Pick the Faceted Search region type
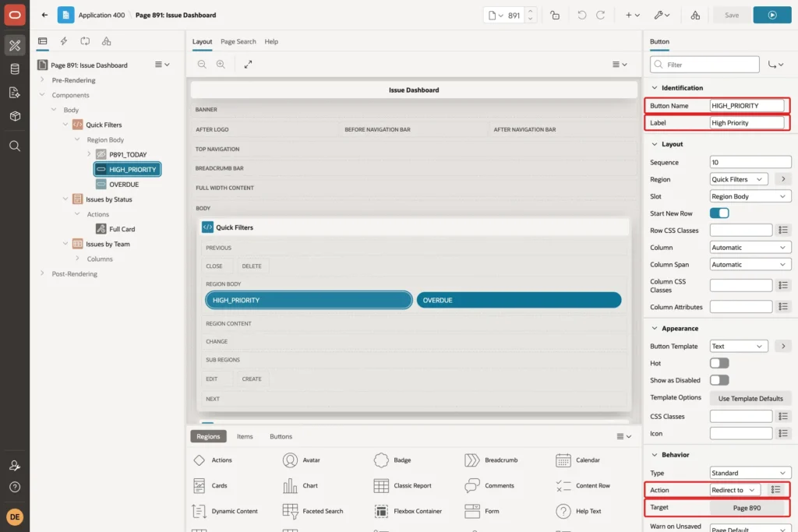 click(313, 511)
